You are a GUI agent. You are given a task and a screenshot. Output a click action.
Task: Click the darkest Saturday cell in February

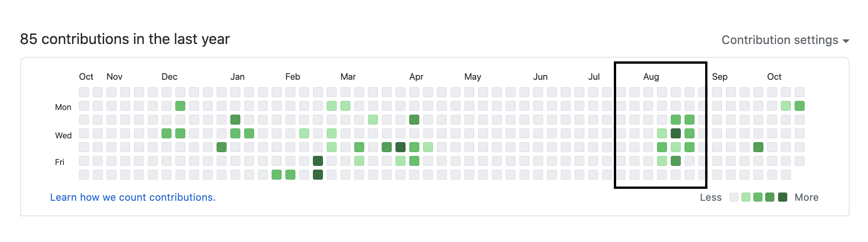(x=318, y=175)
